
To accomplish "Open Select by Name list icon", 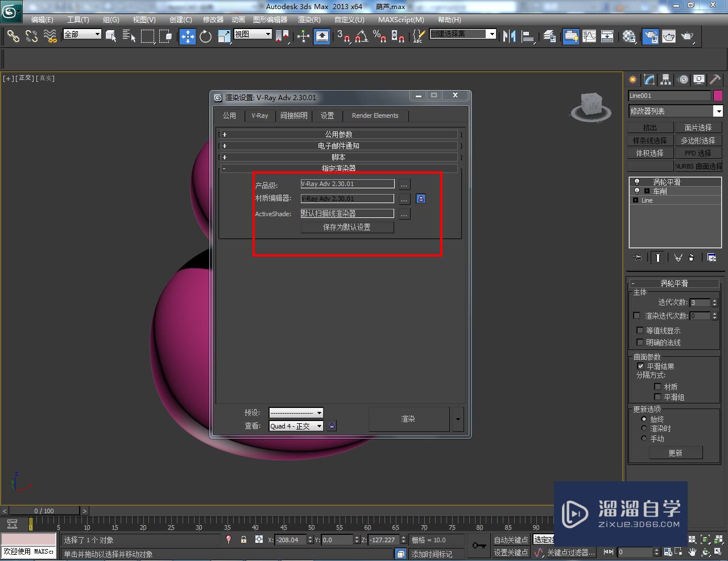I will click(129, 36).
